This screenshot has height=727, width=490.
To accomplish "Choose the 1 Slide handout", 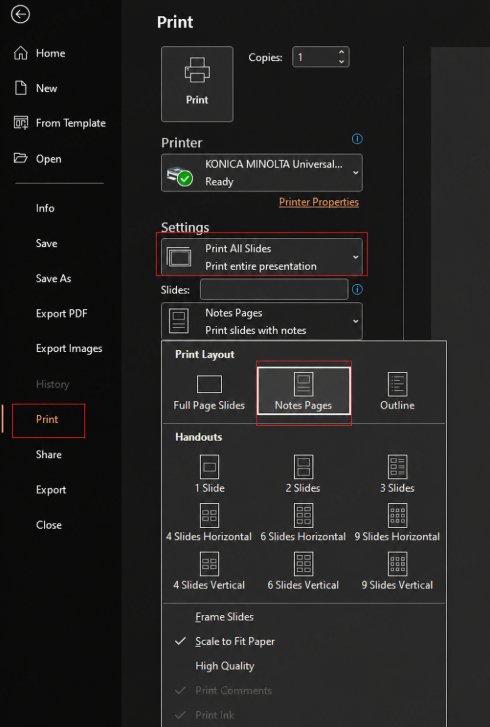I will pos(210,473).
